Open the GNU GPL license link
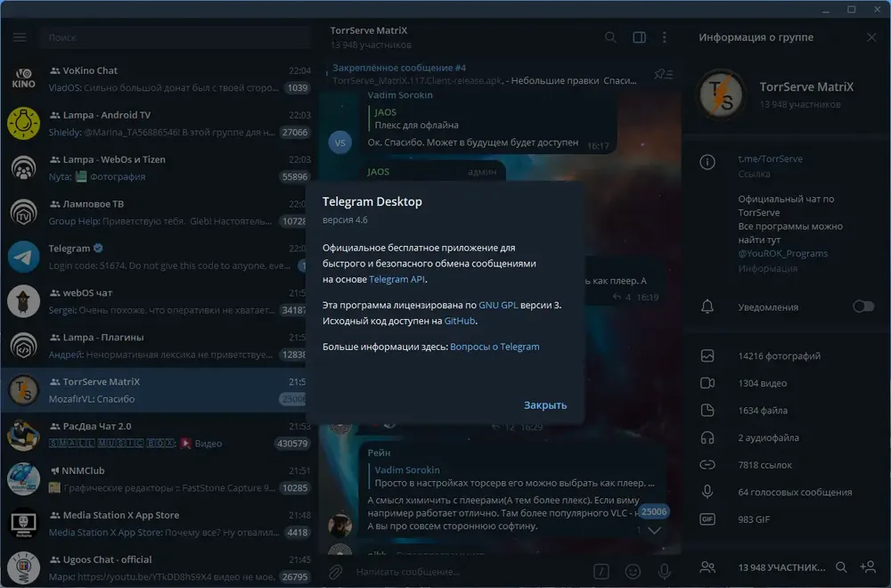This screenshot has width=891, height=588. click(498, 305)
